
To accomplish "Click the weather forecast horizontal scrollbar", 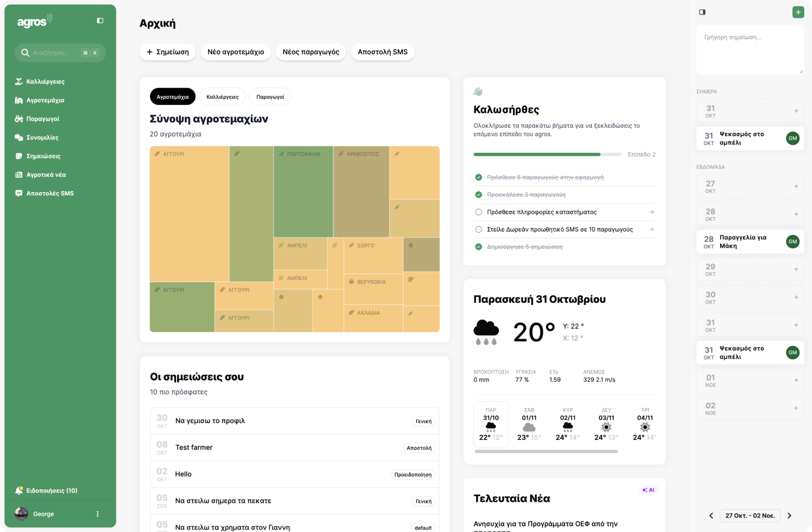I will tap(546, 451).
